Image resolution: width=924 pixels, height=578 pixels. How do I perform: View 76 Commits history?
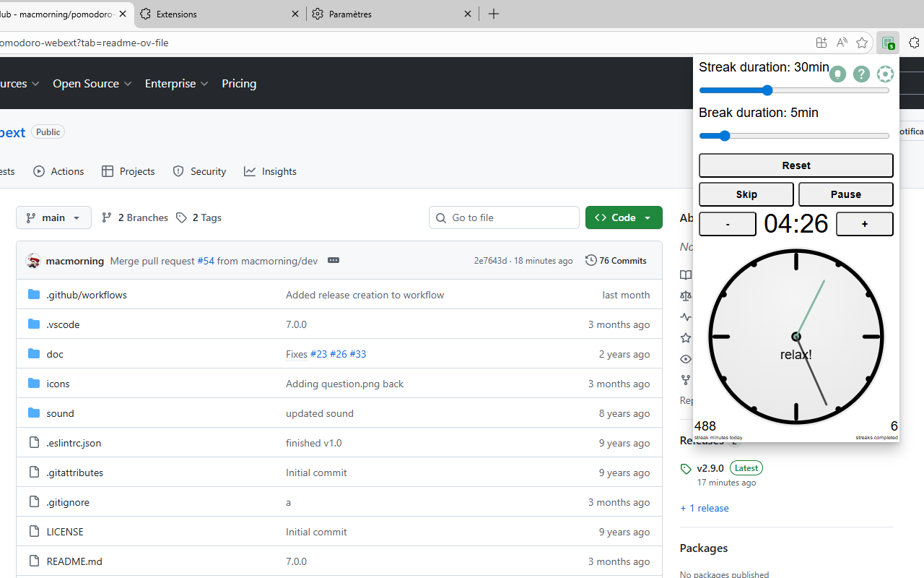point(616,261)
